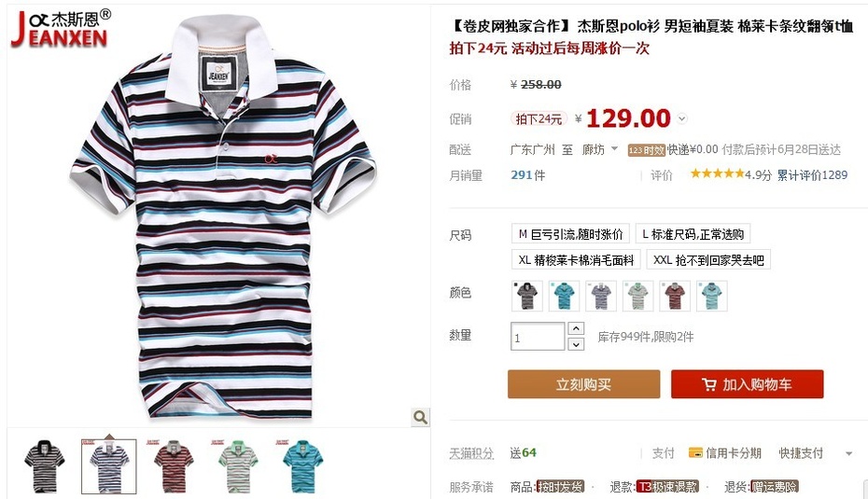Screen dimensions: 868x499
Task: Select size M 巨亏引流,随时涨价
Action: point(570,234)
